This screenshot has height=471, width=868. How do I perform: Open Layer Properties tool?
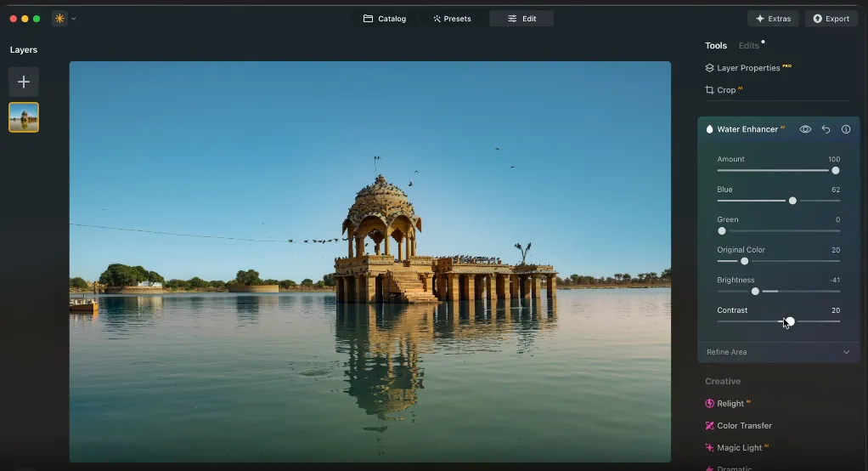[x=747, y=68]
